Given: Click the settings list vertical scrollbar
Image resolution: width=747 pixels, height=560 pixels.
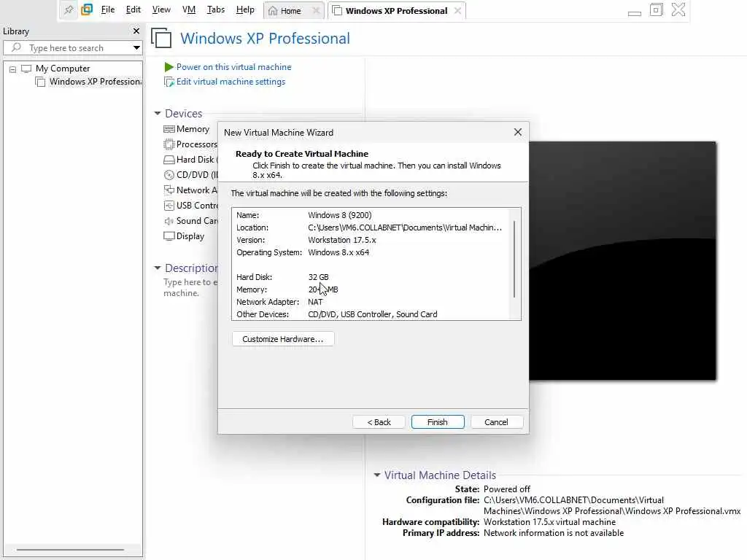Looking at the screenshot, I should [x=514, y=259].
